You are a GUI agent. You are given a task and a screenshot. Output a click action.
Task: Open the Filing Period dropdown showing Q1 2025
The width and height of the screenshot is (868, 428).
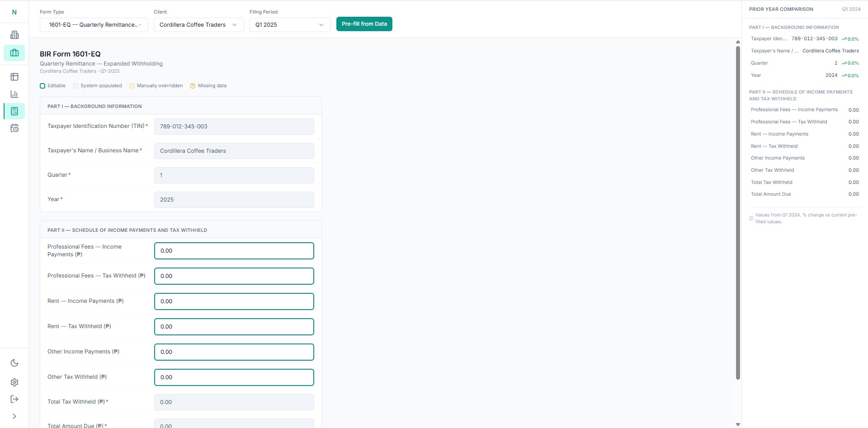[x=290, y=25]
